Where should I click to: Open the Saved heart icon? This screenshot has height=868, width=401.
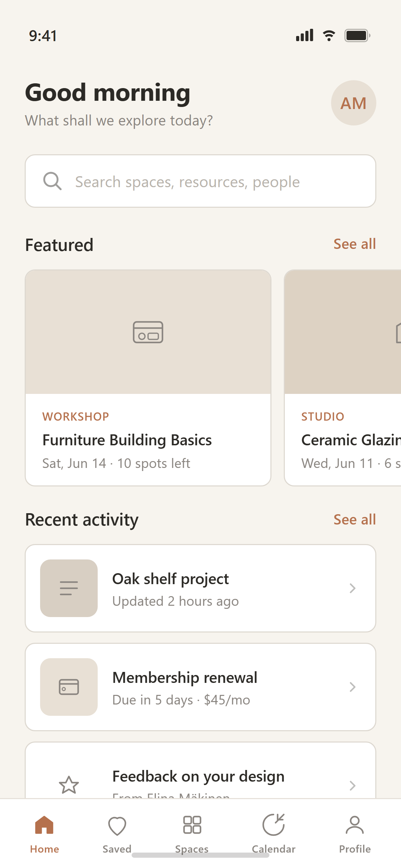[x=117, y=825]
